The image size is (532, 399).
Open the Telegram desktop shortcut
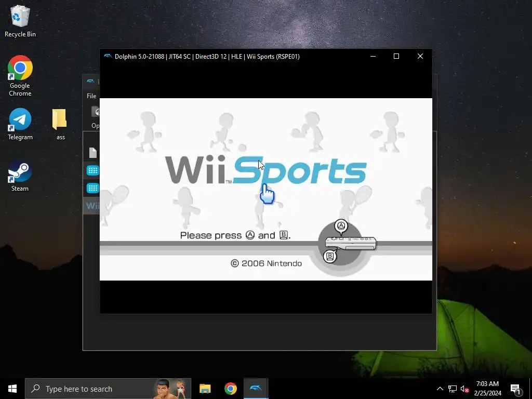(x=20, y=124)
